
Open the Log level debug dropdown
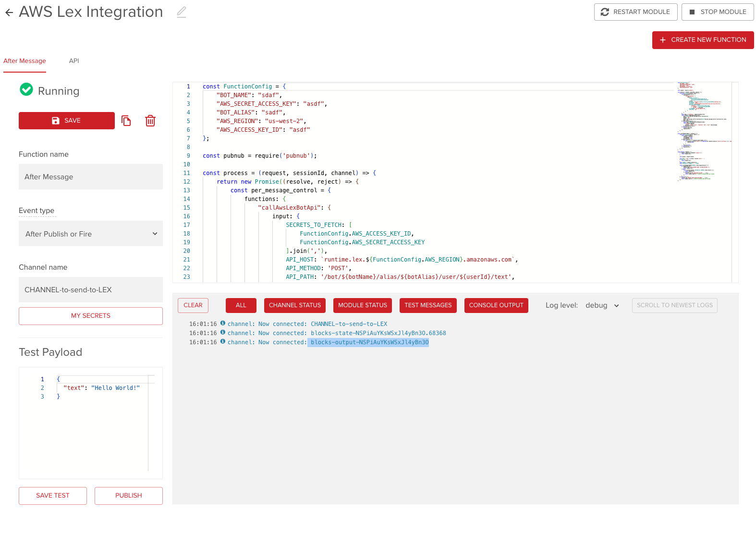point(602,306)
